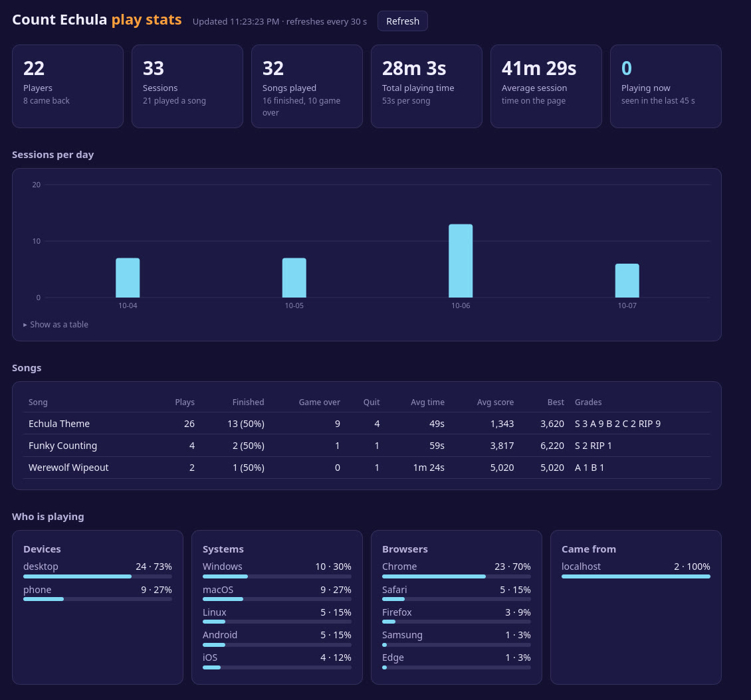The height and width of the screenshot is (700, 751).
Task: Click the '21 played a song' note
Action: 174,100
